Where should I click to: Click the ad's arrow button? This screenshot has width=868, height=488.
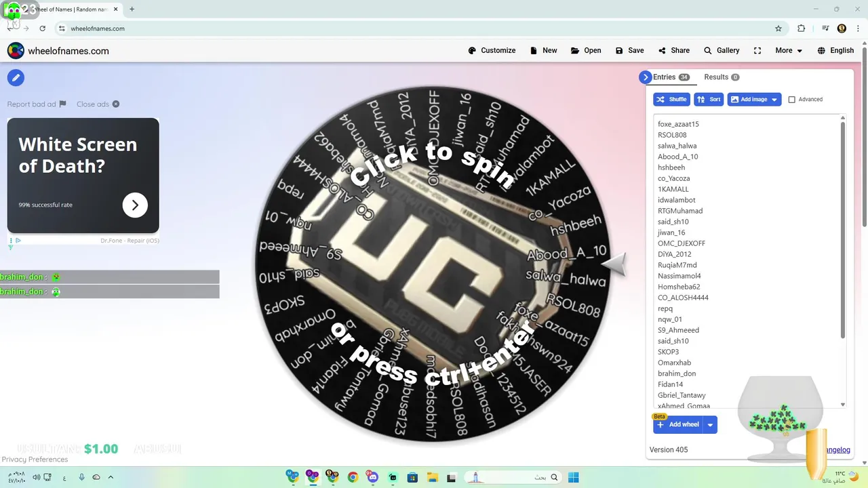click(x=135, y=205)
